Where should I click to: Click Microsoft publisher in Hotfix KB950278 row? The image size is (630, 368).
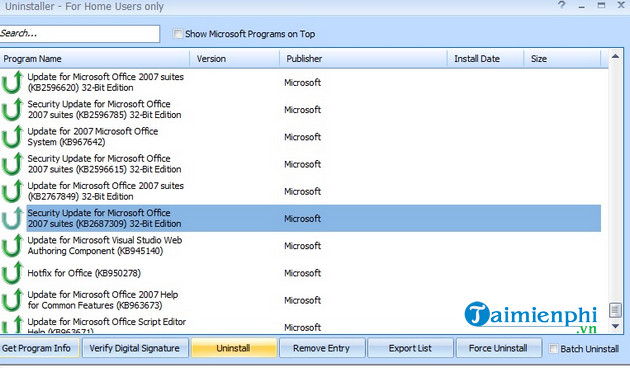303,273
